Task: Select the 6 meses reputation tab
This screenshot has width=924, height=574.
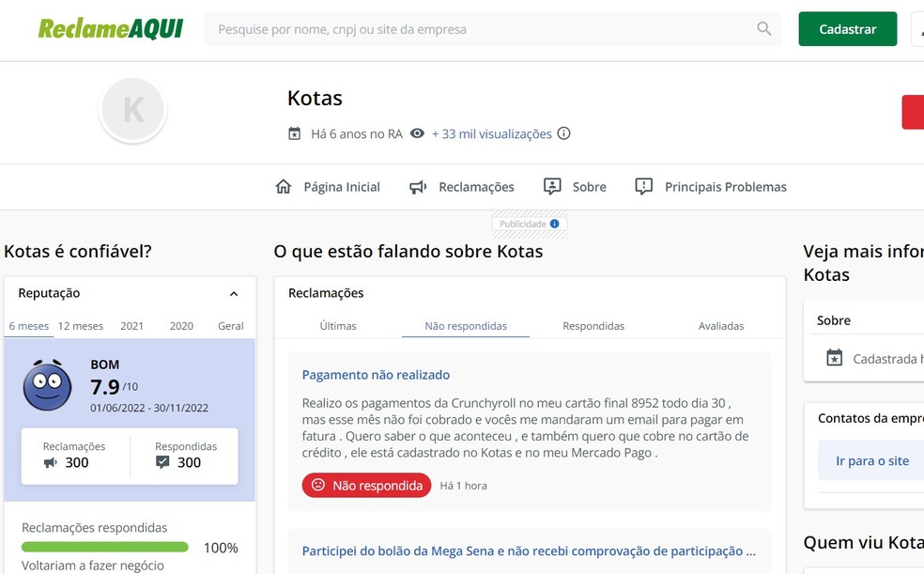Action: click(x=29, y=326)
